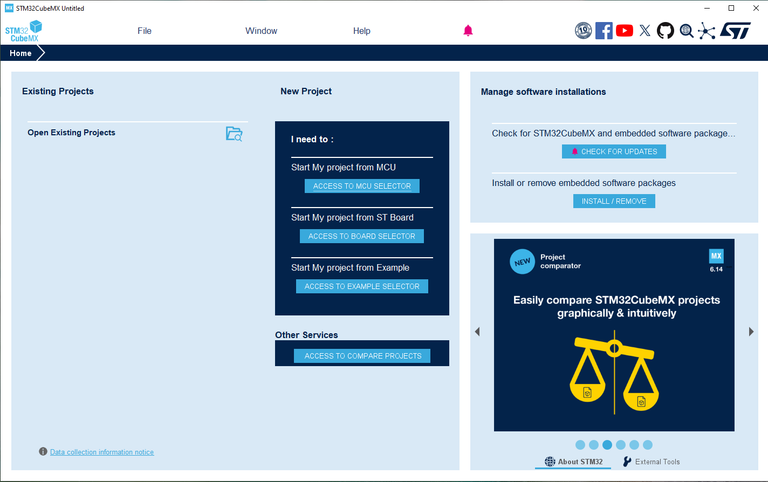Click the open project folder icon
Screen dimensions: 768x482
(x=234, y=134)
